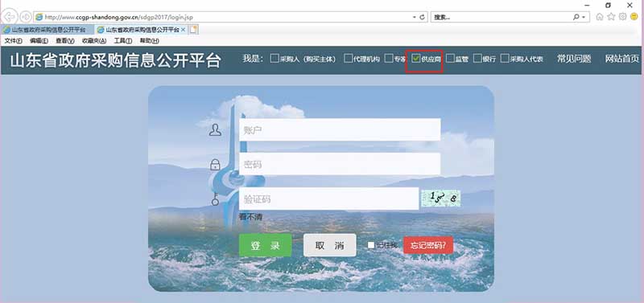Go back with the browser back arrow
This screenshot has height=303, width=644.
(x=9, y=17)
